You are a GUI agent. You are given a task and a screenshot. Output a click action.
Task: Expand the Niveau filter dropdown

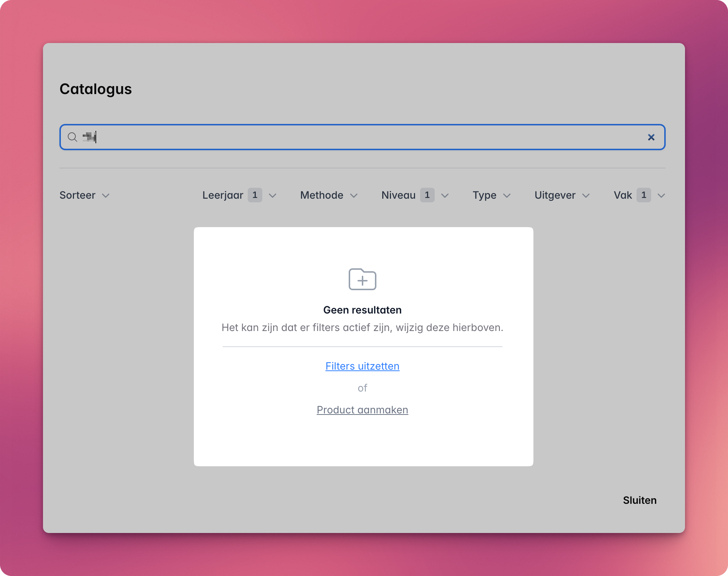(398, 195)
